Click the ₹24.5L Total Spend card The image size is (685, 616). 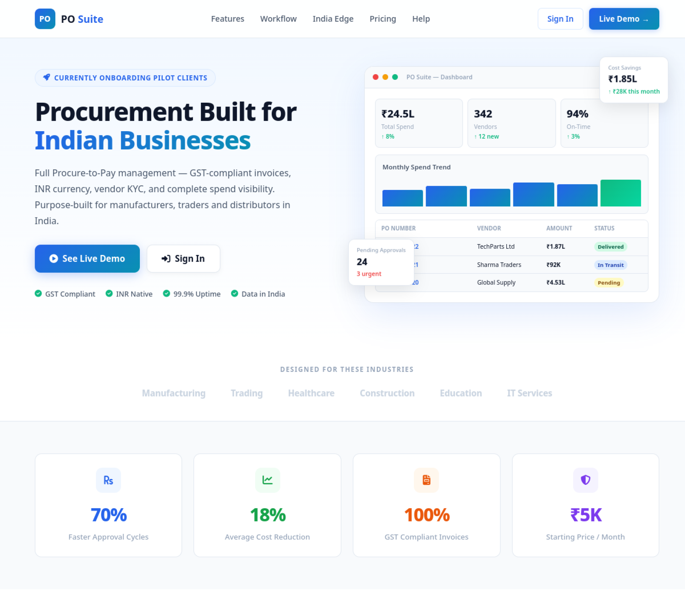coord(419,123)
